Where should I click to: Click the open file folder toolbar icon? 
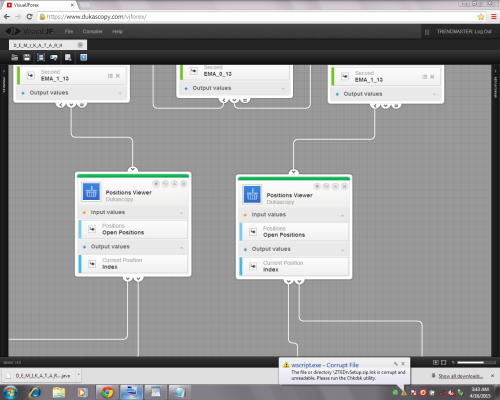tap(15, 57)
